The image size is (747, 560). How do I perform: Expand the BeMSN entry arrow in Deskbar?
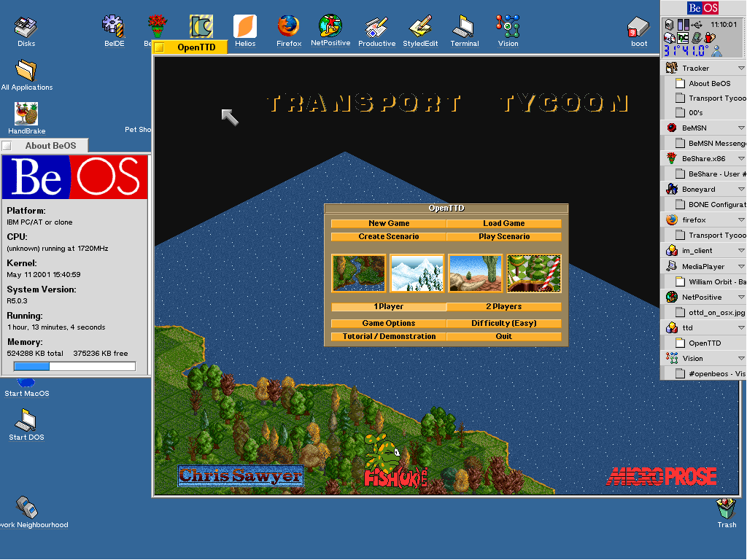click(x=741, y=128)
